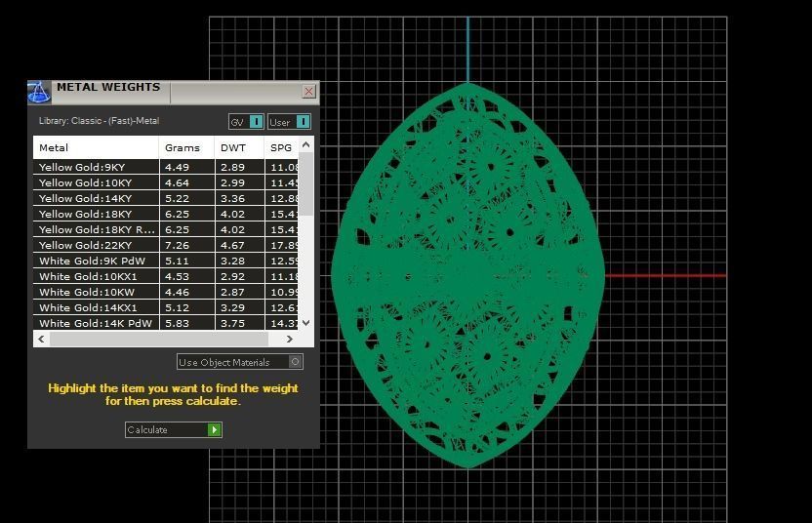The image size is (812, 523).
Task: Click the 3.29 DWT value
Action: (x=232, y=307)
